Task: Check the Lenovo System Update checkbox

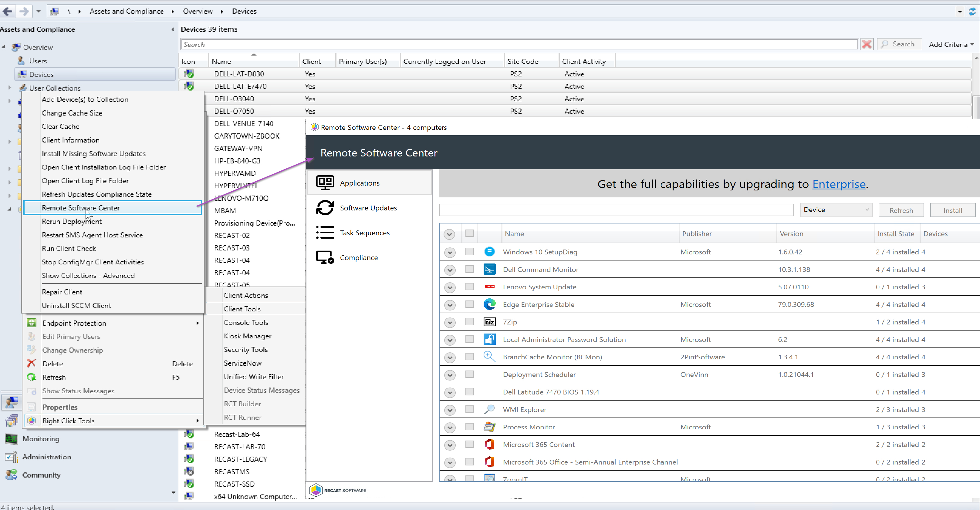Action: pos(469,286)
